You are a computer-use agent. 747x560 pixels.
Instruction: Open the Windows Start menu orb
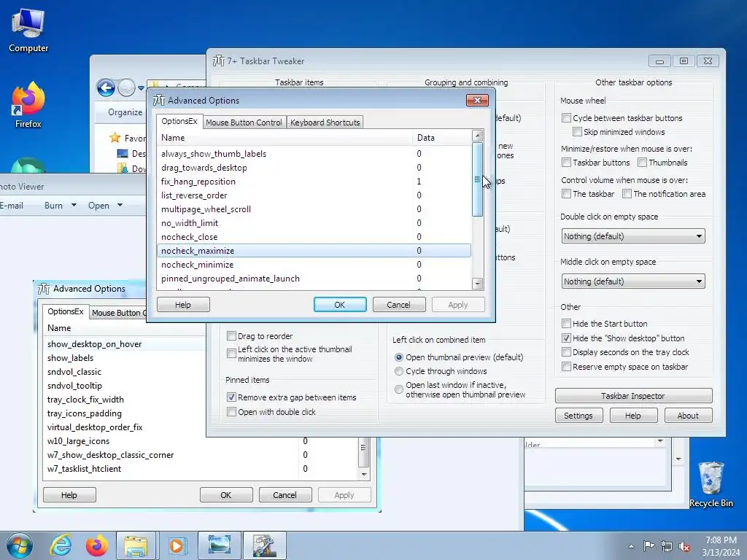click(19, 545)
